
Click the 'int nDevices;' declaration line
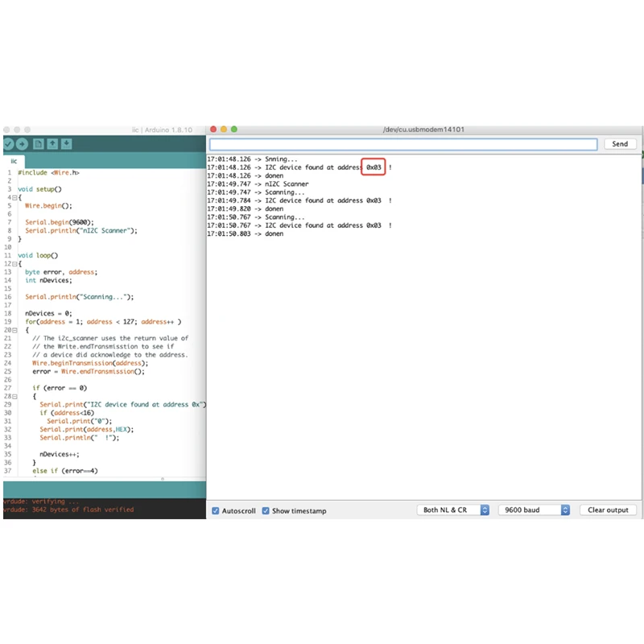(x=48, y=280)
